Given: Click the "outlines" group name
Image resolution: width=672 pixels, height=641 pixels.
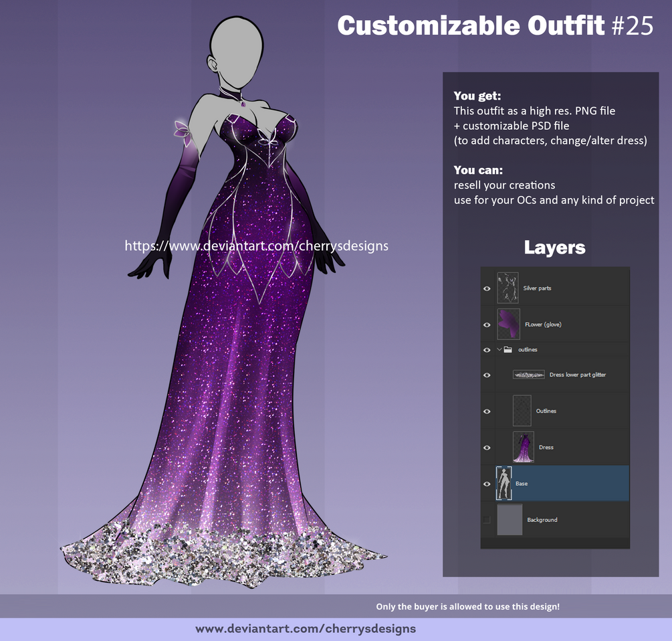Looking at the screenshot, I should [528, 350].
